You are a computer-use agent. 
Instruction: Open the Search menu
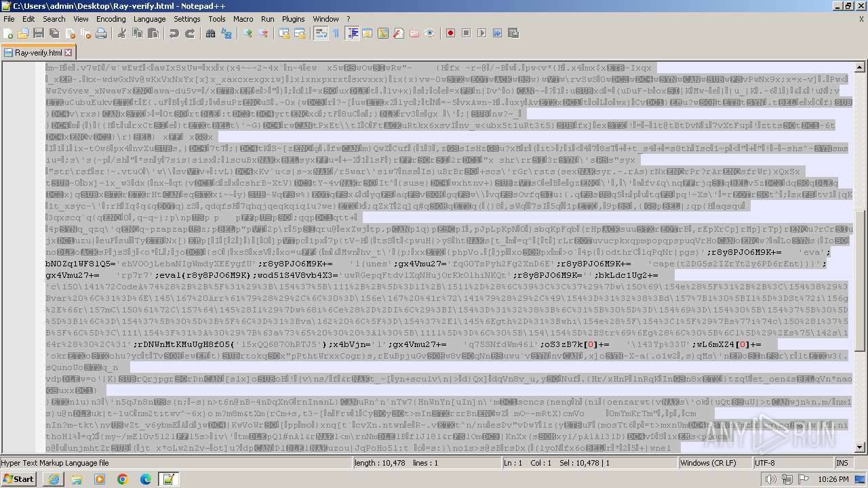point(54,19)
